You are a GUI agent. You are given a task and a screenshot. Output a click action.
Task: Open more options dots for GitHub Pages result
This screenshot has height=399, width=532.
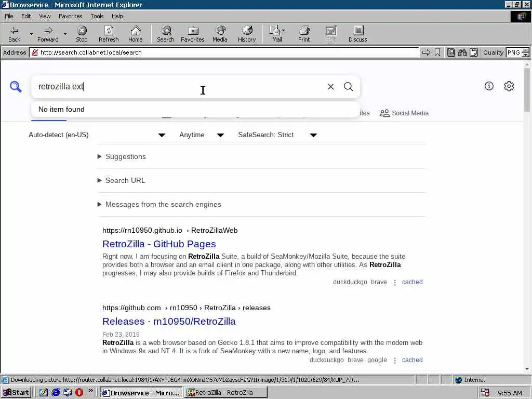(395, 283)
